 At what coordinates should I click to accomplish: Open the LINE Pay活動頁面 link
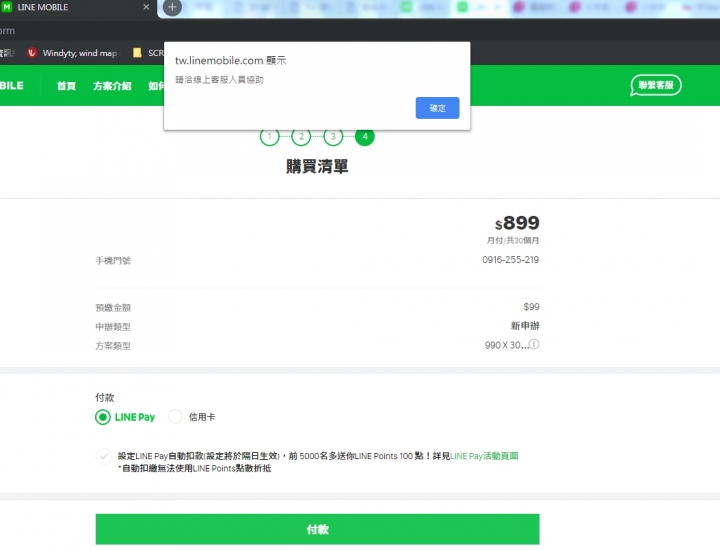click(484, 456)
